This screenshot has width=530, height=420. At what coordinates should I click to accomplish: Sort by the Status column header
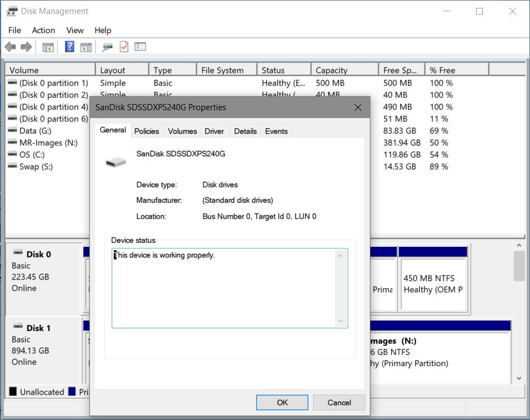[x=284, y=70]
